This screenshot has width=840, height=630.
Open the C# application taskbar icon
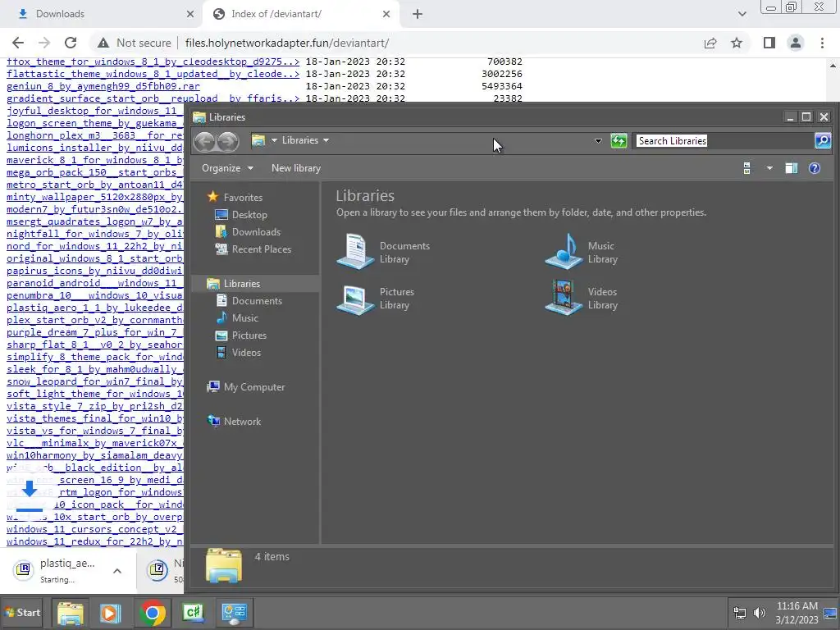click(193, 613)
